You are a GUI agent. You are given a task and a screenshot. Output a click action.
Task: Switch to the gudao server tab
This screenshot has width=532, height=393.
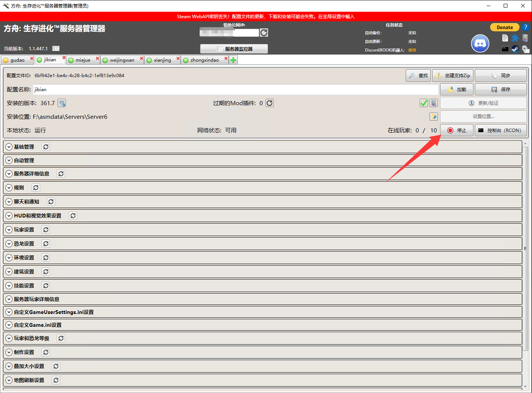click(x=17, y=60)
